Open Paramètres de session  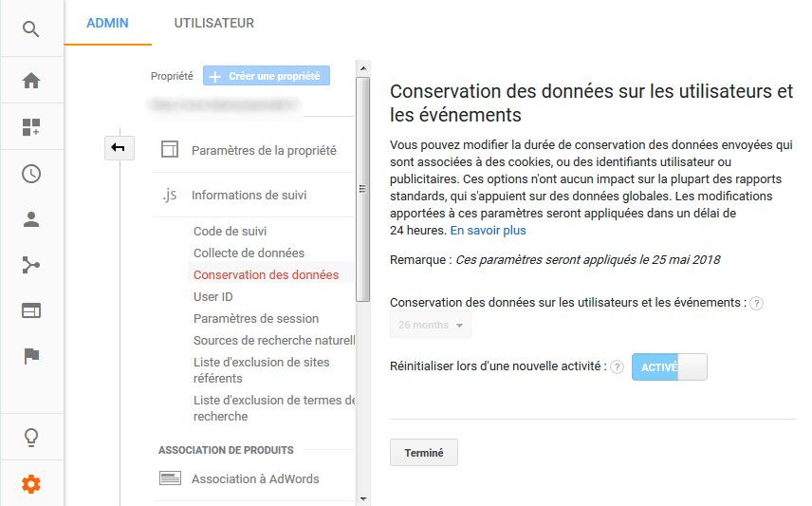tap(256, 318)
